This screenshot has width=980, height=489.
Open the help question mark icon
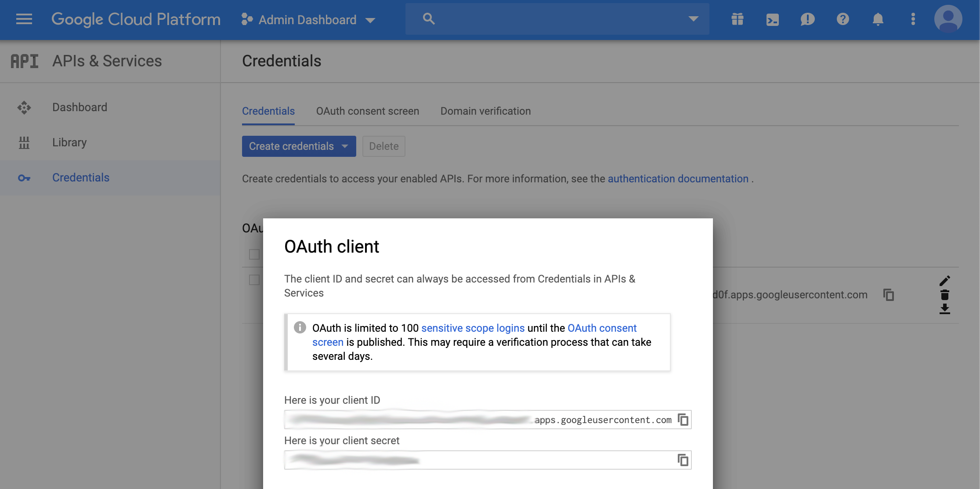(843, 19)
